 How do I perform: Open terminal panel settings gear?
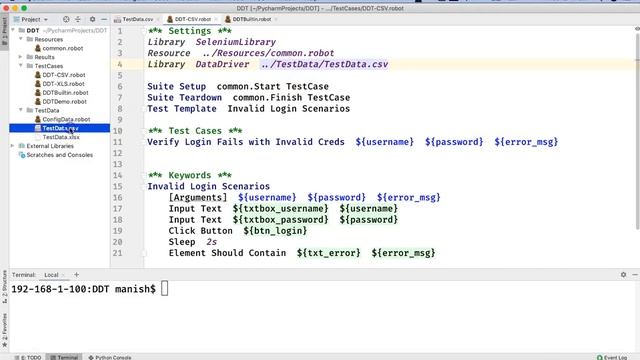click(x=623, y=275)
